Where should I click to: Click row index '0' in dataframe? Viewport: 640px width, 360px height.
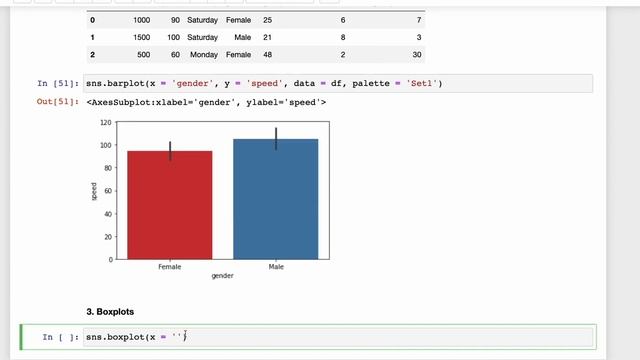point(93,20)
